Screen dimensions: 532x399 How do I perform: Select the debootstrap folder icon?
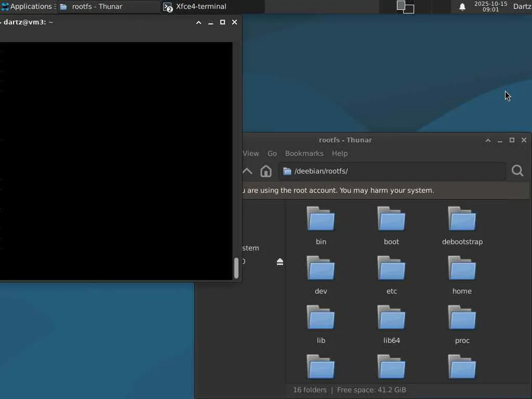coord(462,219)
